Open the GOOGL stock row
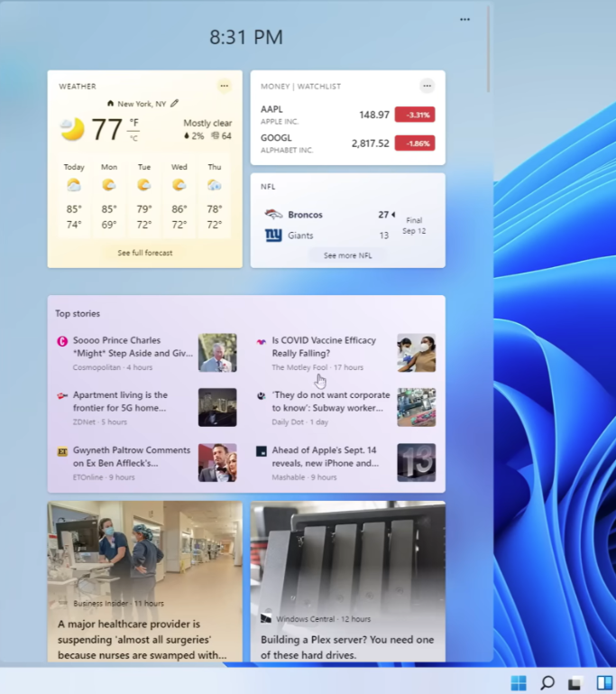This screenshot has width=616, height=694. coord(347,143)
